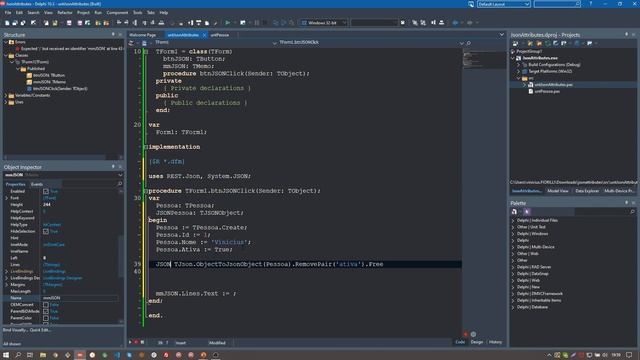Click the search icon in Object Inspector
This screenshot has height=360, width=640.
click(x=120, y=184)
